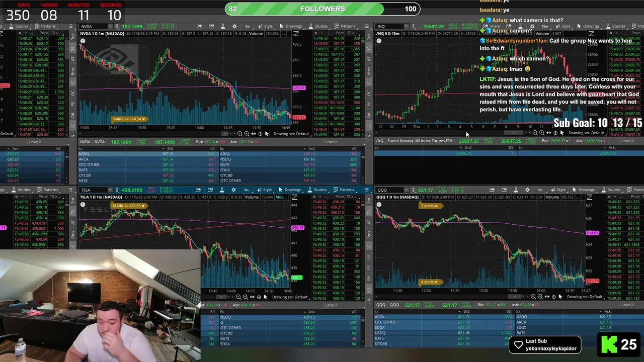Open Drawing set: Default under NVDA chart
The height and width of the screenshot is (362, 644).
click(x=291, y=134)
